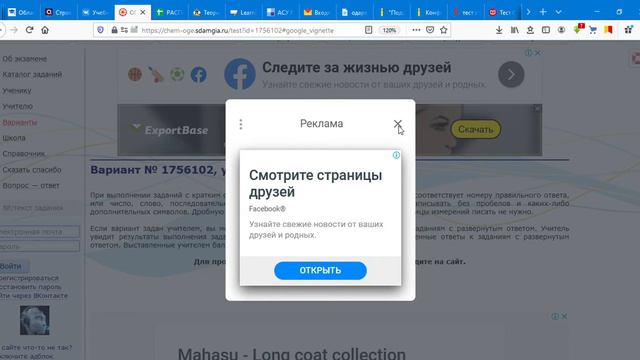Click the site security padlock icon
Viewport: 640px width, 360px height.
[114, 30]
